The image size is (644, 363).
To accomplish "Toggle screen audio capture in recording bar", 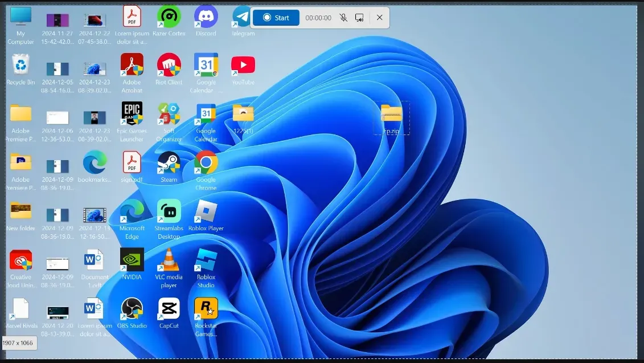I will click(x=360, y=18).
